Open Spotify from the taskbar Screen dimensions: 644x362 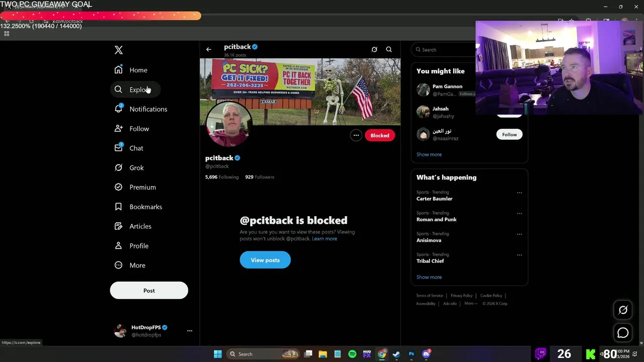(x=352, y=354)
